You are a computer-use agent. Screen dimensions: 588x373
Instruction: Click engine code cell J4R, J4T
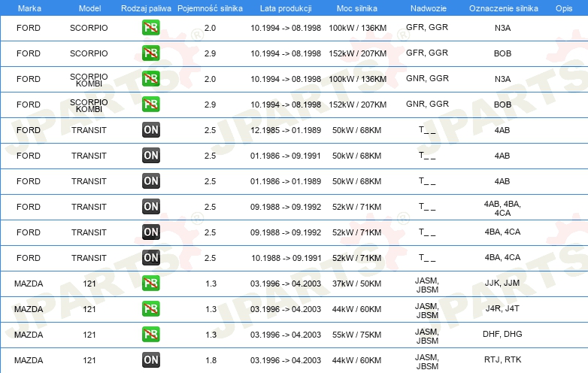(x=502, y=308)
